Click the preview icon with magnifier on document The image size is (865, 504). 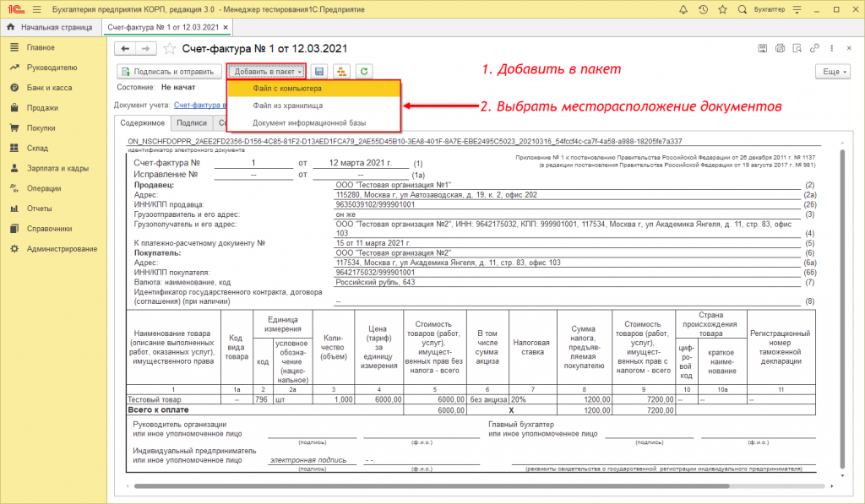click(798, 48)
